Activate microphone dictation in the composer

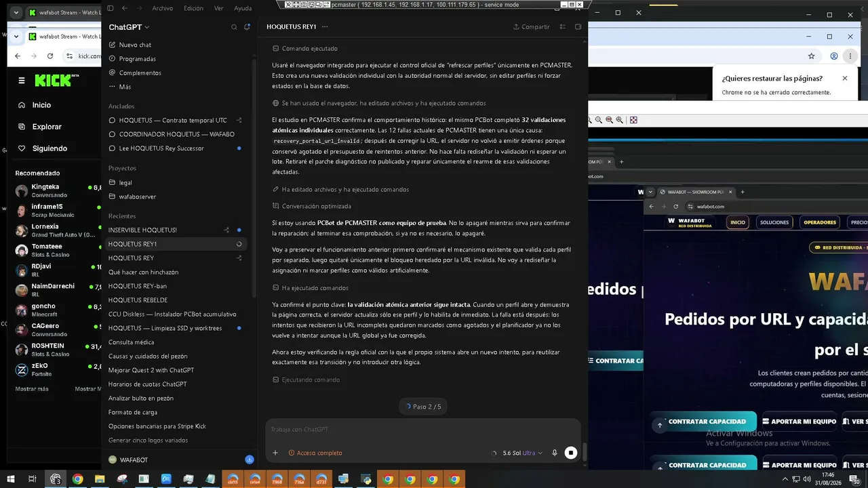click(555, 453)
